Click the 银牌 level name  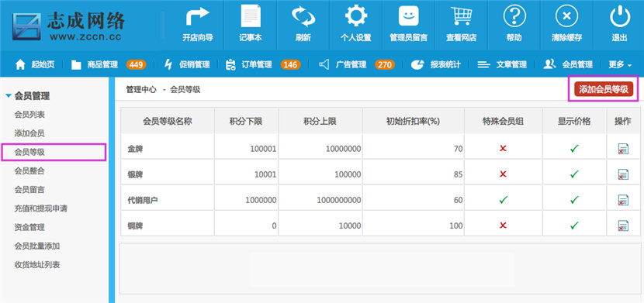tap(135, 174)
